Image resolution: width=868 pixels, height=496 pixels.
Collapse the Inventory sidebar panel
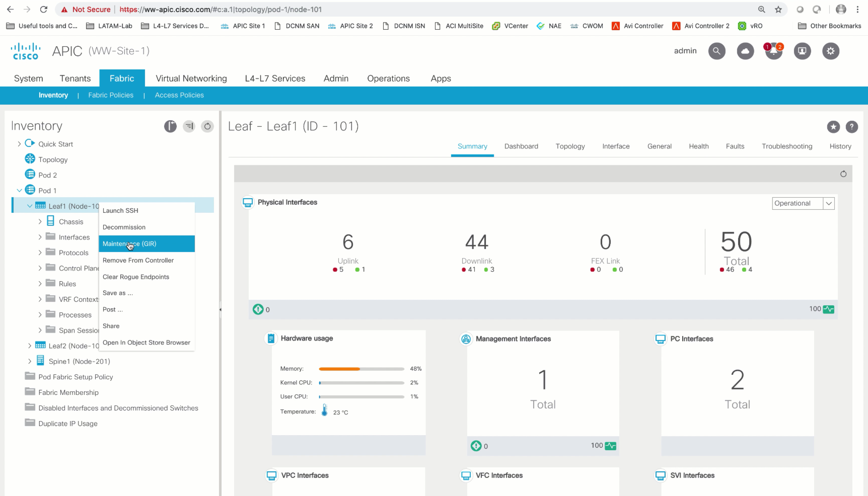click(170, 126)
